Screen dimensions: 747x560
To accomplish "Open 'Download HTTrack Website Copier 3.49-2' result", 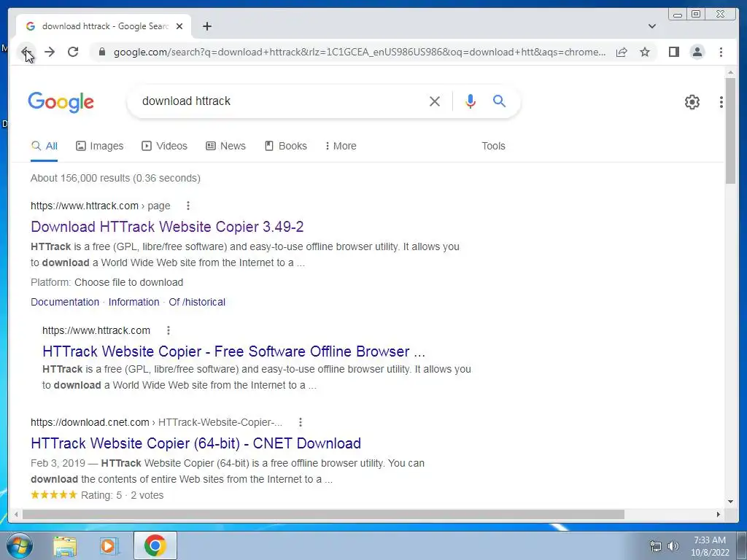I will (x=167, y=227).
